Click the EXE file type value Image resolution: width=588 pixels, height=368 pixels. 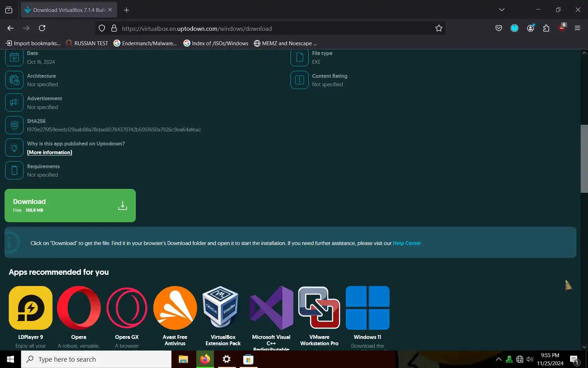tap(316, 62)
